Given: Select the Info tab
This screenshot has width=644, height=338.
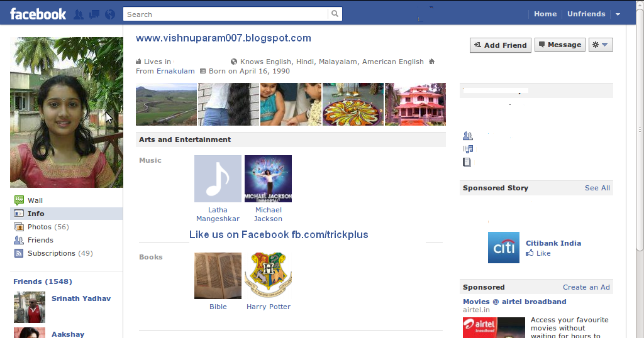Looking at the screenshot, I should pos(67,214).
